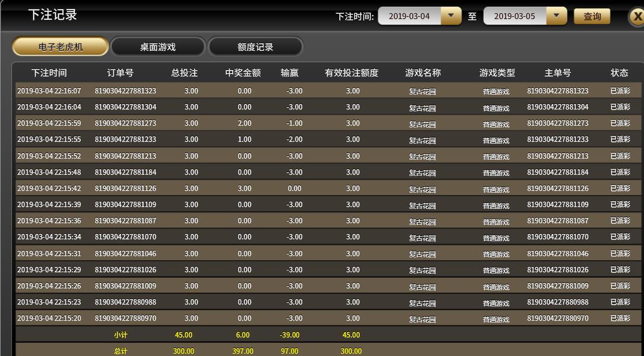Switch to the 电子老虎机 tab
Viewport: 644px width, 356px height.
coord(60,47)
